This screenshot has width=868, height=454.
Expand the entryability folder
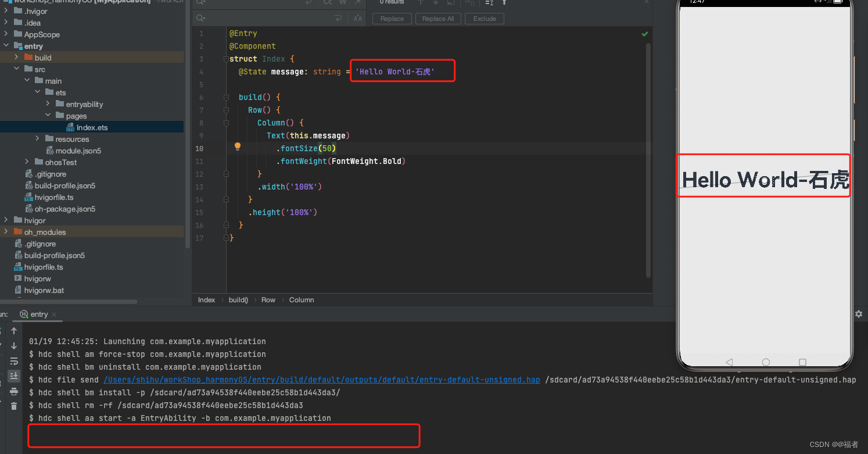[x=48, y=103]
